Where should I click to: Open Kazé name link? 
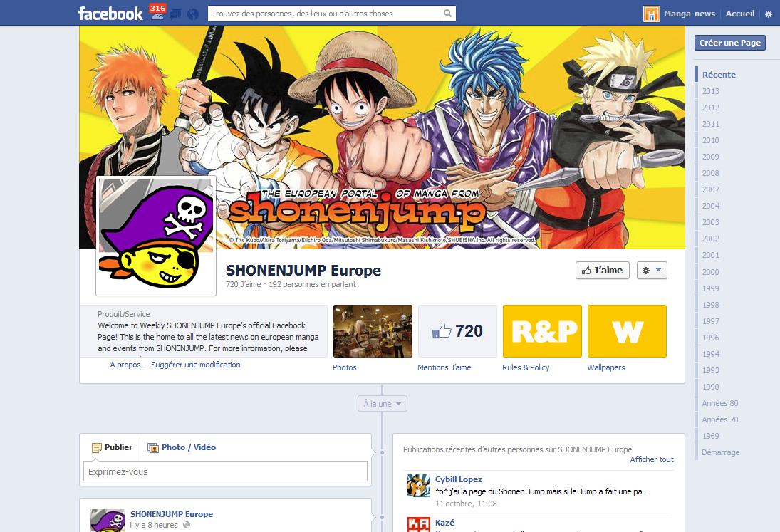click(444, 523)
